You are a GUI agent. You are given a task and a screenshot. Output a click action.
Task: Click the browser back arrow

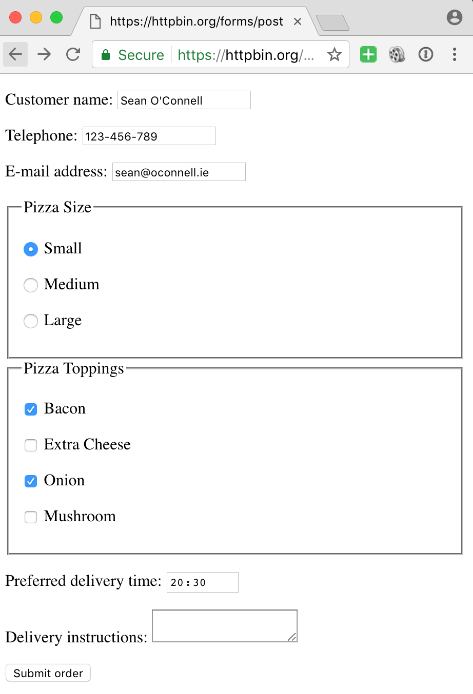pyautogui.click(x=15, y=54)
